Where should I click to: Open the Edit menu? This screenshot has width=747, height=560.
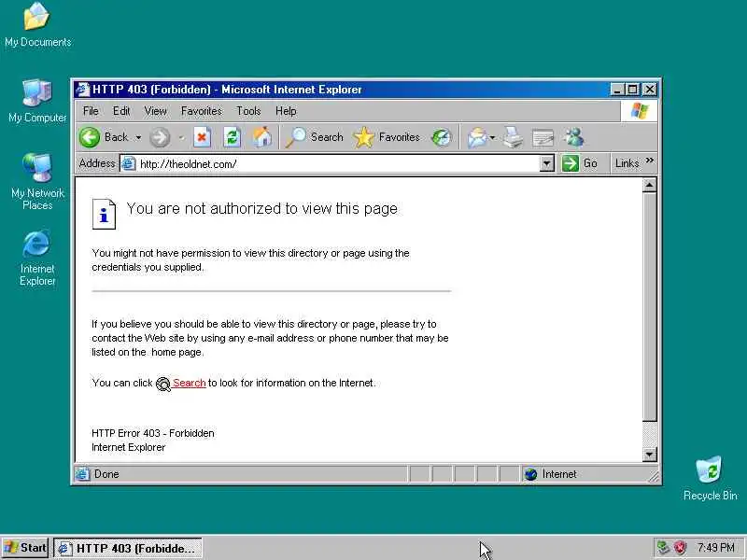[x=121, y=111]
